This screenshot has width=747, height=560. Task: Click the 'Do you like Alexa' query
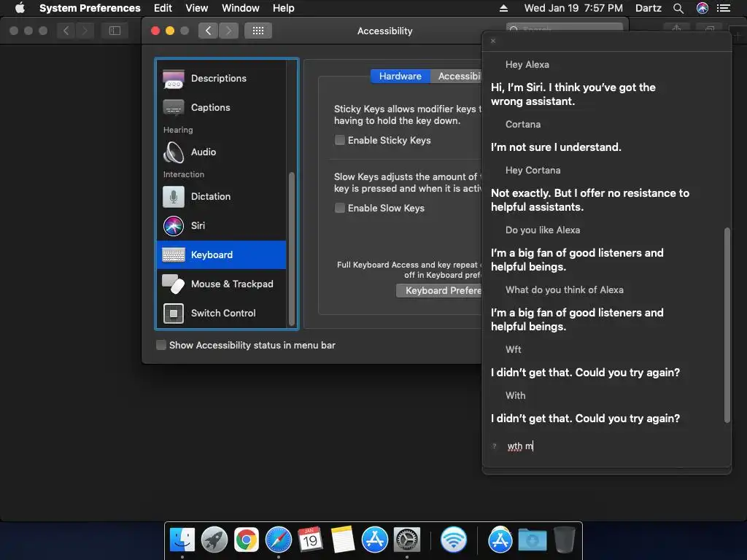click(543, 230)
